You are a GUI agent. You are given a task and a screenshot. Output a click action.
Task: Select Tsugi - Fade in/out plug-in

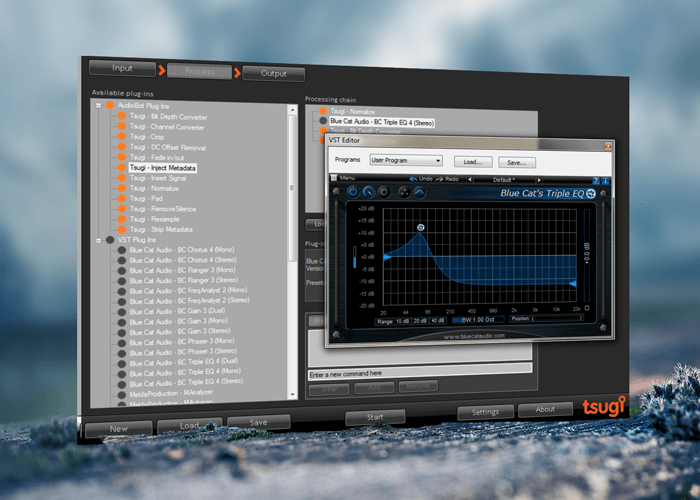tap(157, 158)
